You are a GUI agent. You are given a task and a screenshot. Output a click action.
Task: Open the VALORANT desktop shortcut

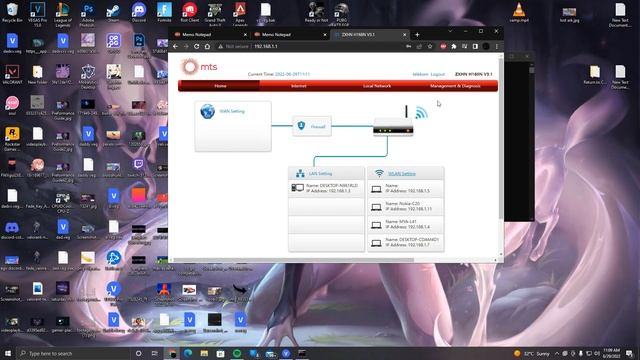12,74
